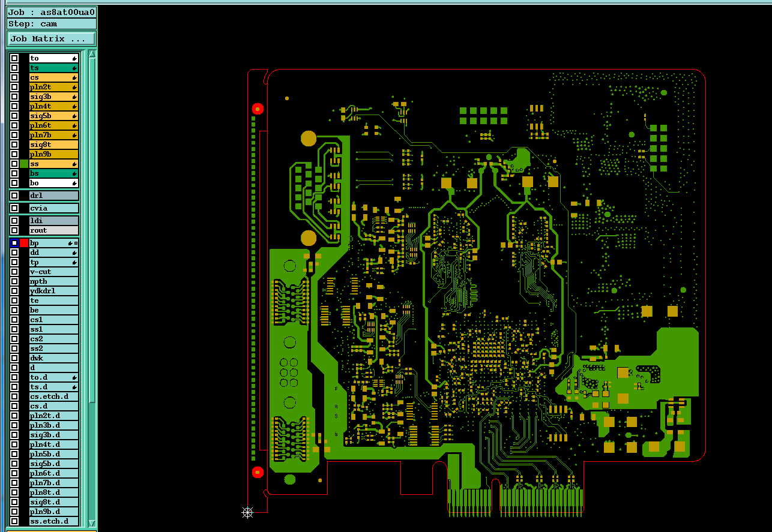Image resolution: width=772 pixels, height=532 pixels.
Task: Select layer name ss2
Action: pyautogui.click(x=54, y=348)
